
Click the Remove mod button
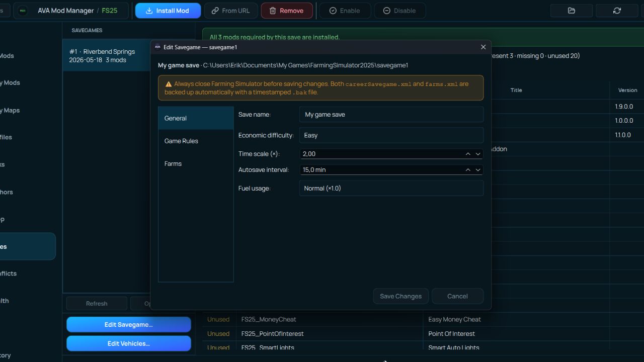coord(287,11)
